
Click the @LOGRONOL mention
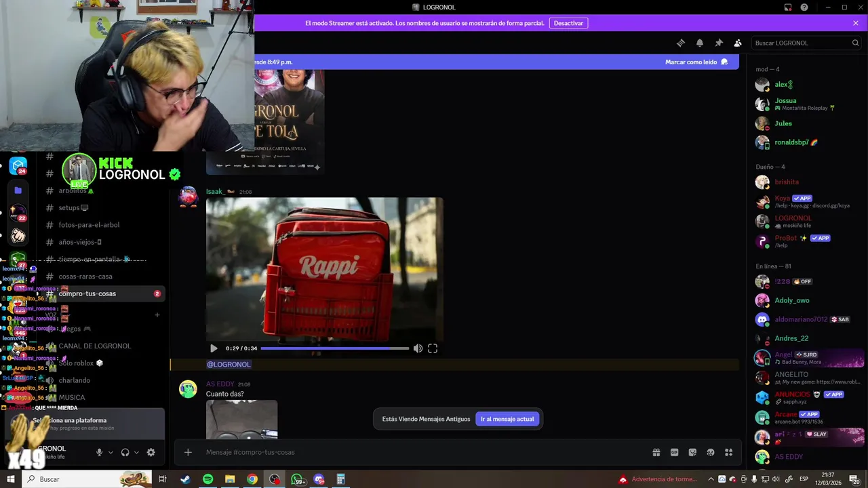point(229,365)
